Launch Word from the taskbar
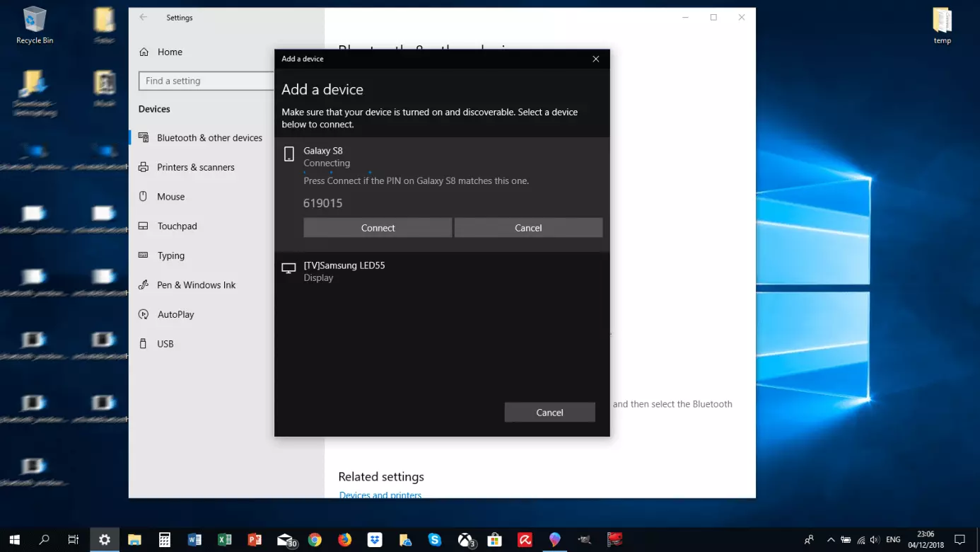980x552 pixels. 194,540
